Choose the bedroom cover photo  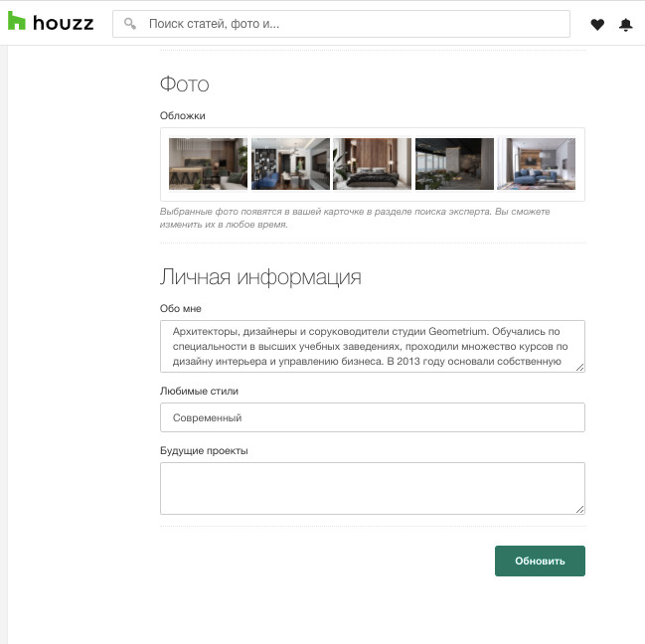372,164
